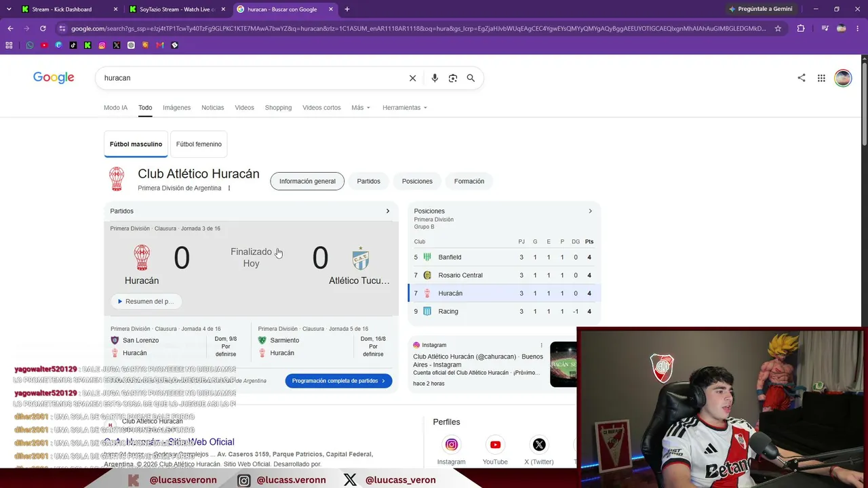Share the Google results page
This screenshot has width=868, height=488.
802,78
